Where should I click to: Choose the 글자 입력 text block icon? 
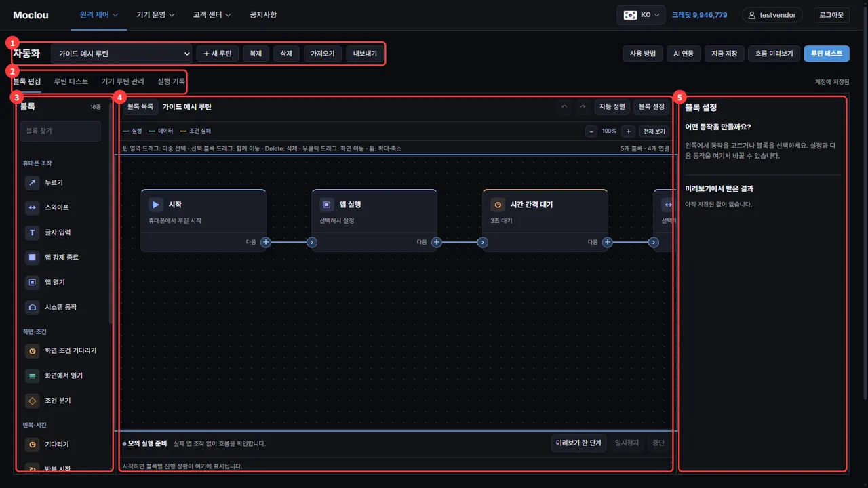[x=32, y=232]
